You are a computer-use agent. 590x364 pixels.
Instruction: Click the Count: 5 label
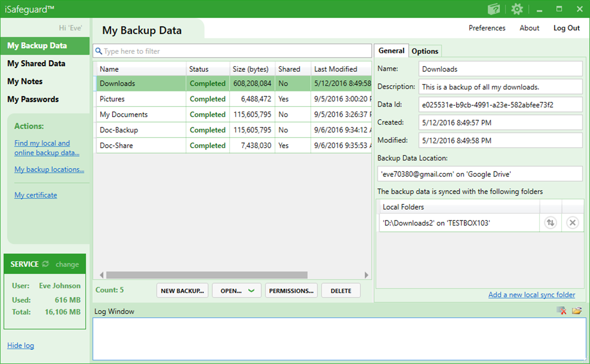coord(109,290)
